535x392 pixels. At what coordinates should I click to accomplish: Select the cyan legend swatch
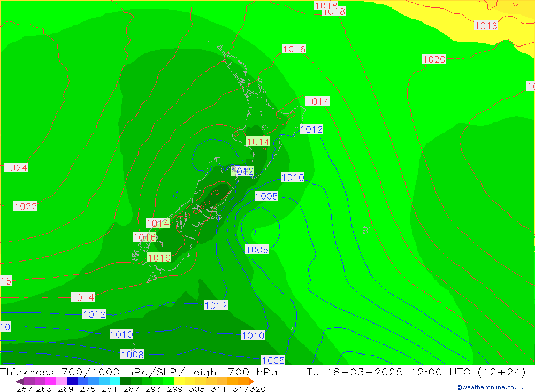point(115,381)
